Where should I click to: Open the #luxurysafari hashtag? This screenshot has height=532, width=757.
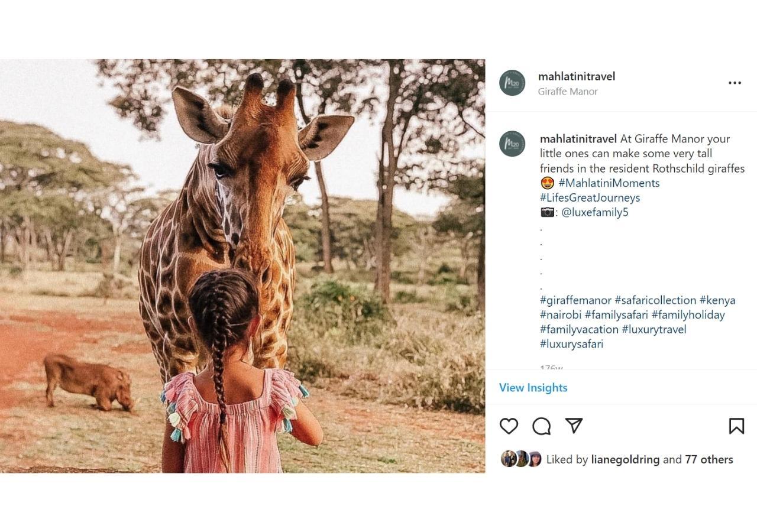pos(571,344)
